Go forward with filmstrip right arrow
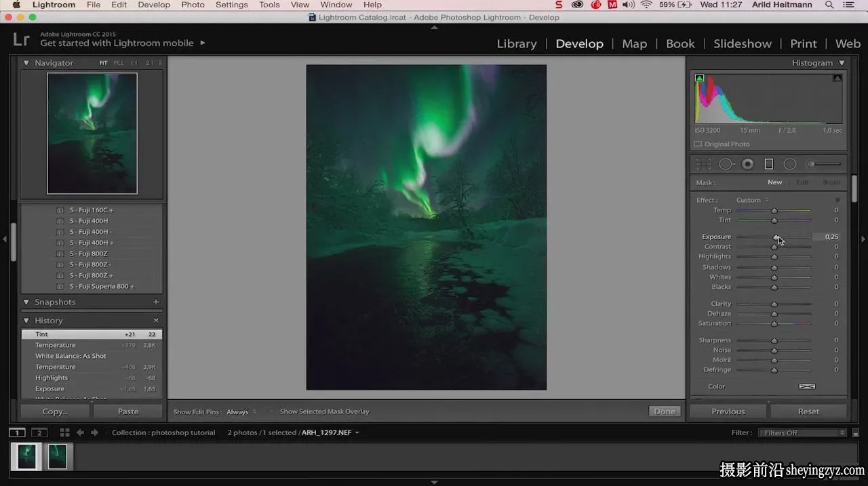The height and width of the screenshot is (486, 868). (94, 432)
